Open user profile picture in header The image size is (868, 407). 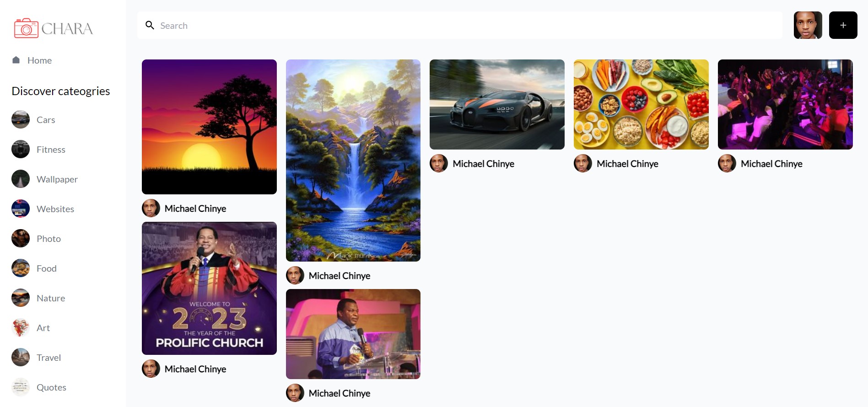click(808, 25)
